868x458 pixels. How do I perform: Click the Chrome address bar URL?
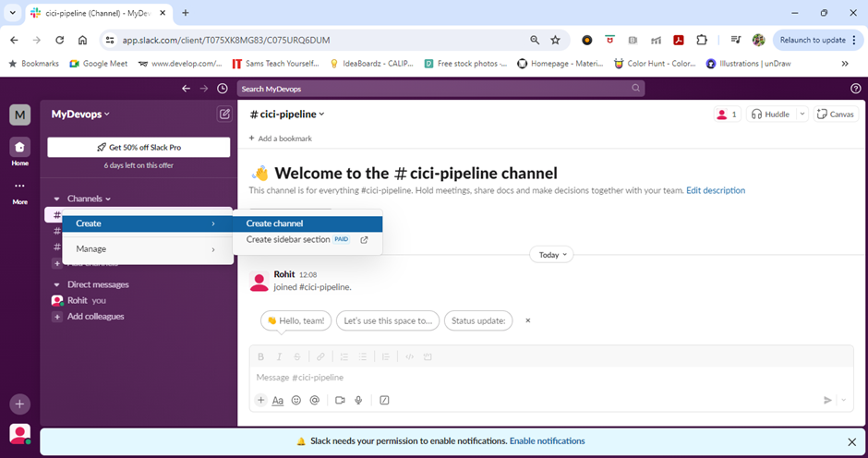coord(226,40)
